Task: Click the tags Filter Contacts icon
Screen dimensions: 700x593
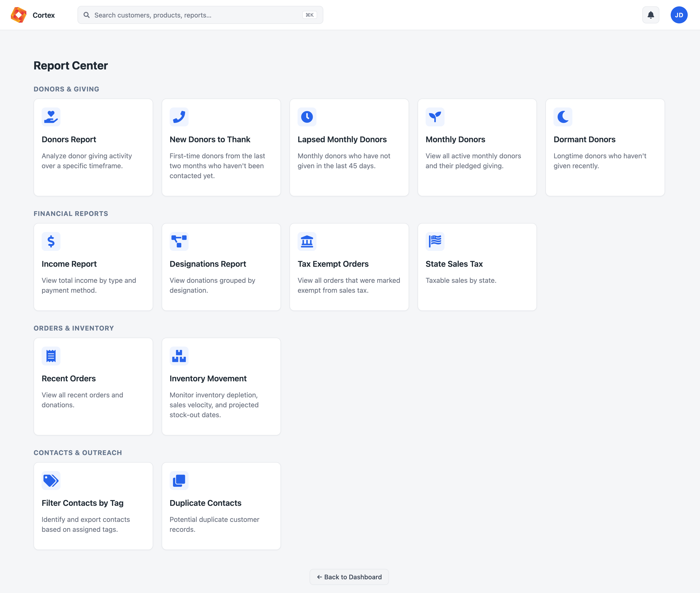Action: point(51,480)
